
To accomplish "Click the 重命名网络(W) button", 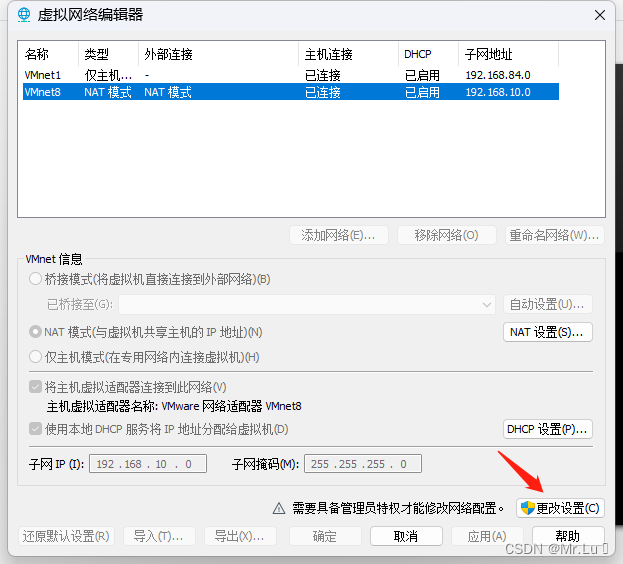I will click(555, 235).
